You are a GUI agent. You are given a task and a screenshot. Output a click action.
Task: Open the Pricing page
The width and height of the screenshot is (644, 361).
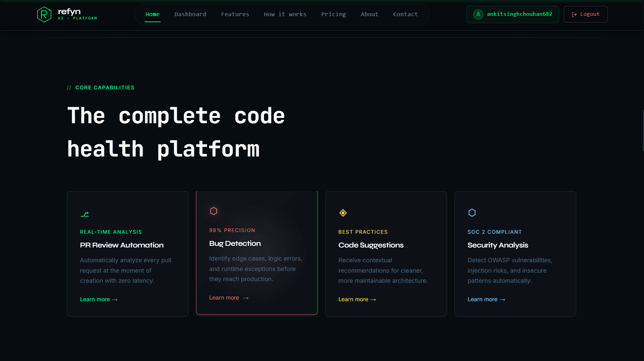point(334,14)
